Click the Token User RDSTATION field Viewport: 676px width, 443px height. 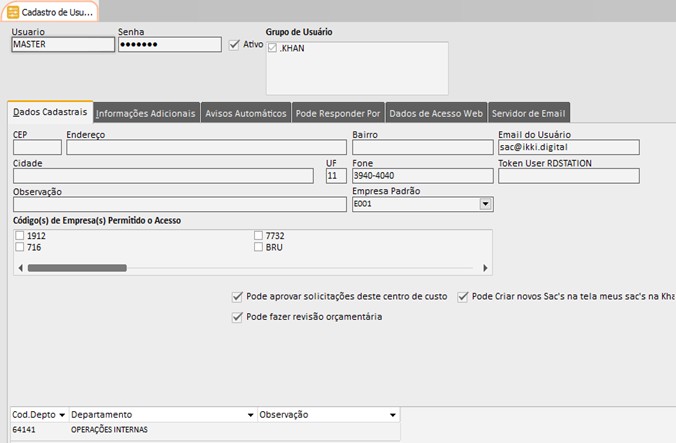coord(569,176)
